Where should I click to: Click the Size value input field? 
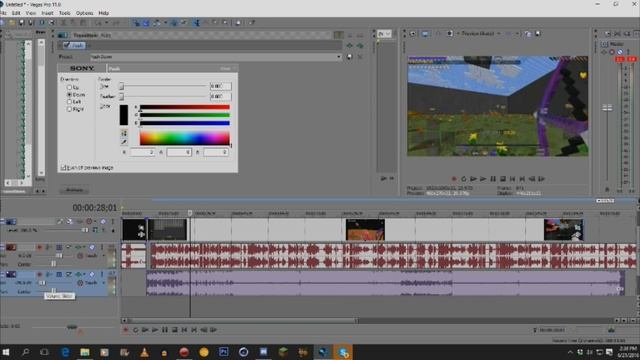point(220,86)
